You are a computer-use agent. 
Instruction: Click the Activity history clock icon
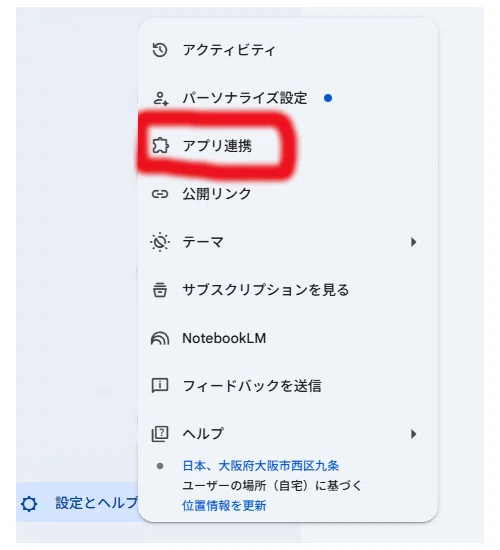click(160, 50)
